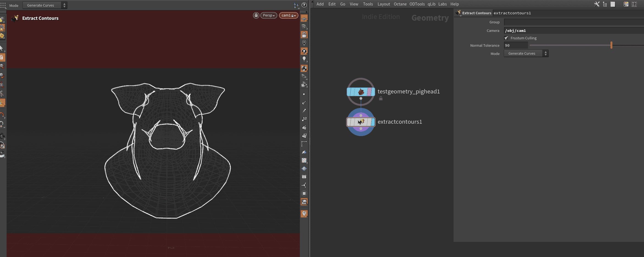The image size is (644, 257).
Task: Open the Labs menu
Action: [x=442, y=4]
